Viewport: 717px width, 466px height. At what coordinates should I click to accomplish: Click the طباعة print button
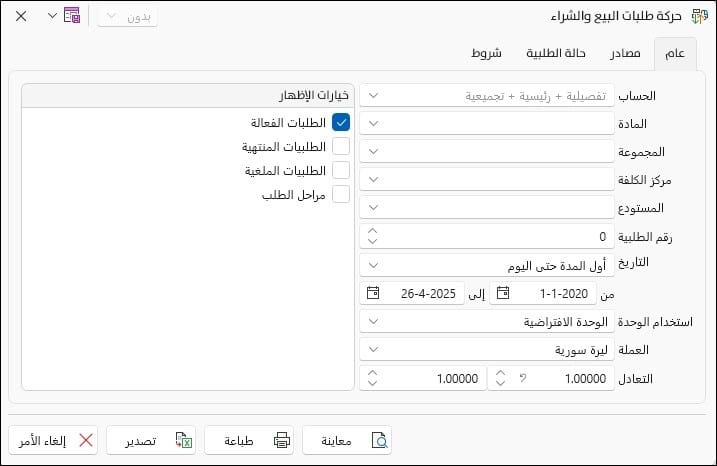point(249,440)
